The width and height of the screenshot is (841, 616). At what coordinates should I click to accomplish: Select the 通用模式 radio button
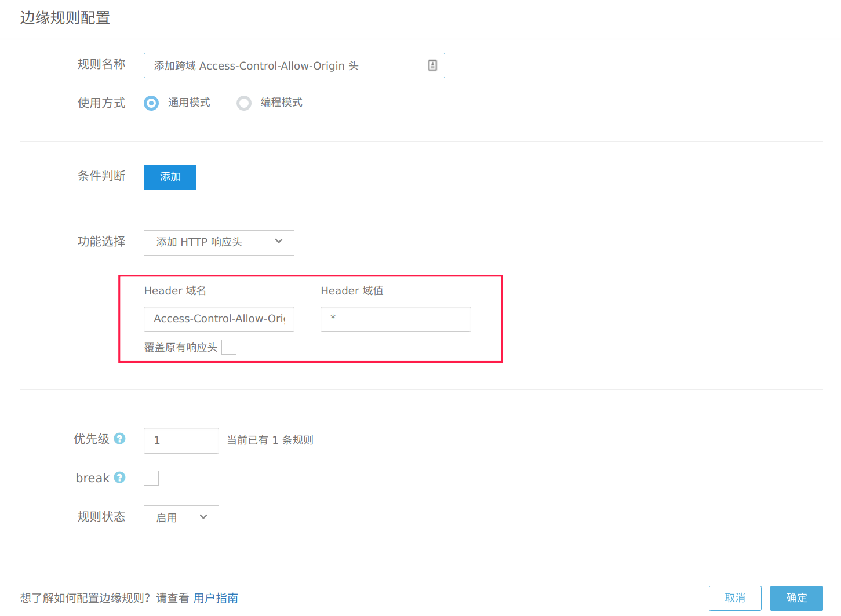(151, 103)
